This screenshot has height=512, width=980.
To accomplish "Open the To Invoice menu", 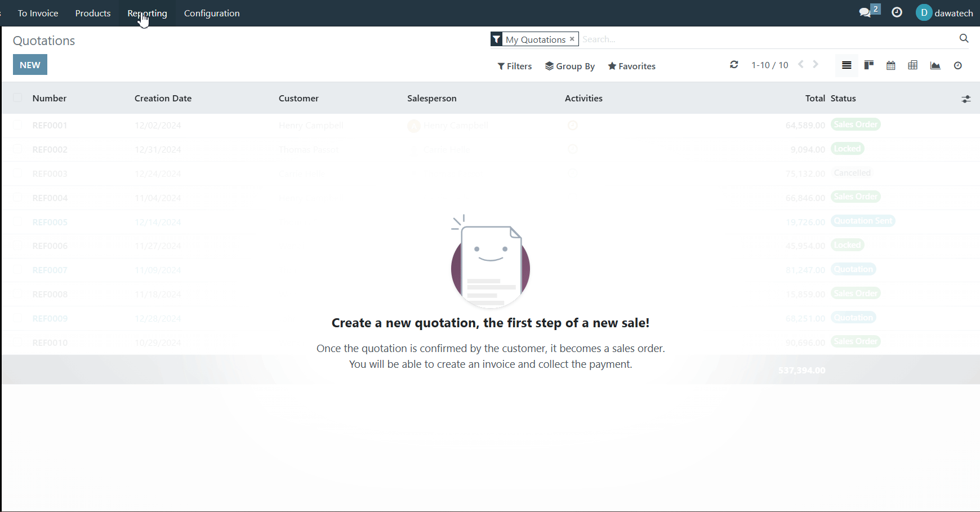I will [38, 13].
